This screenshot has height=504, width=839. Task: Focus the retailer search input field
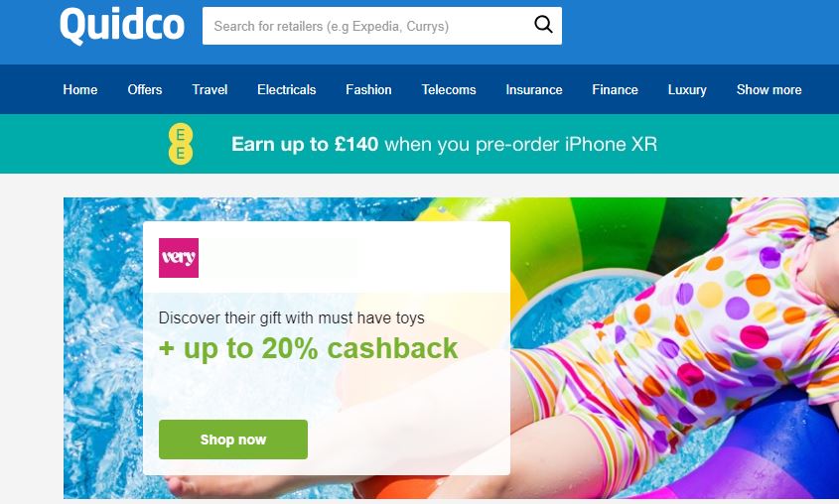pos(382,26)
